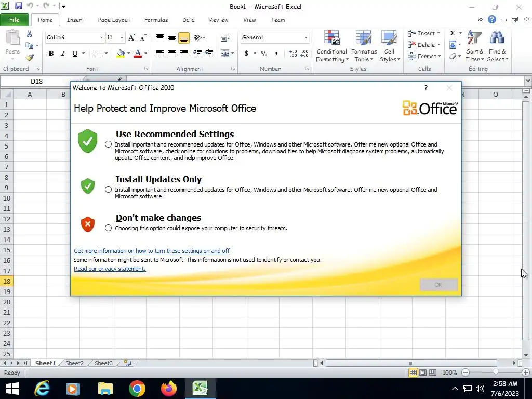Viewport: 532px width, 399px height.
Task: Open Find & Select binoculars
Action: coord(497,46)
